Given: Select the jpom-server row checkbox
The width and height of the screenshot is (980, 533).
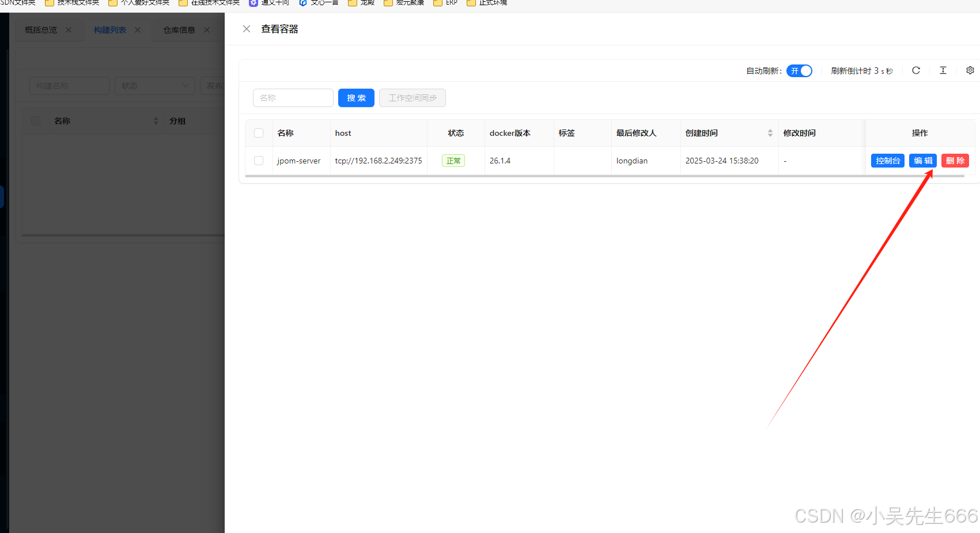Looking at the screenshot, I should (x=258, y=161).
